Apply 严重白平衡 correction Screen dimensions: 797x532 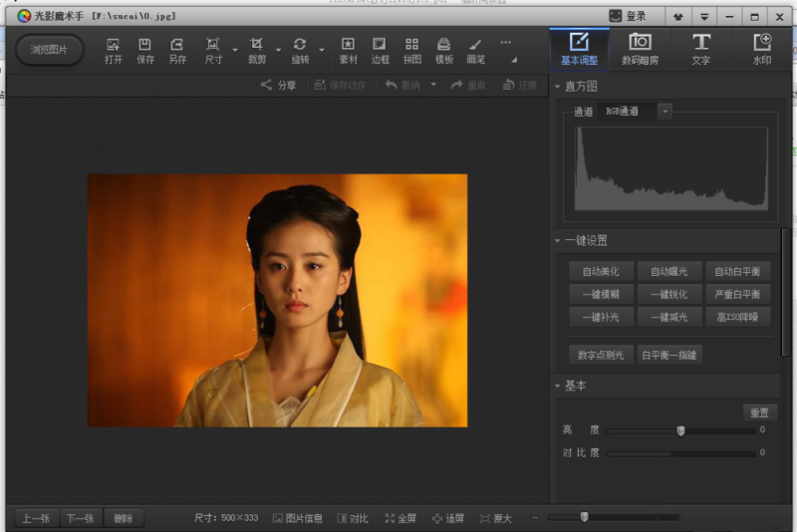(737, 294)
